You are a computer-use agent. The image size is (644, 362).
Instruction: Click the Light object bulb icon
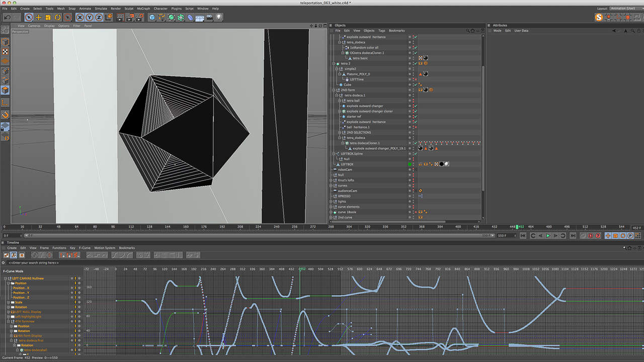[x=219, y=17]
